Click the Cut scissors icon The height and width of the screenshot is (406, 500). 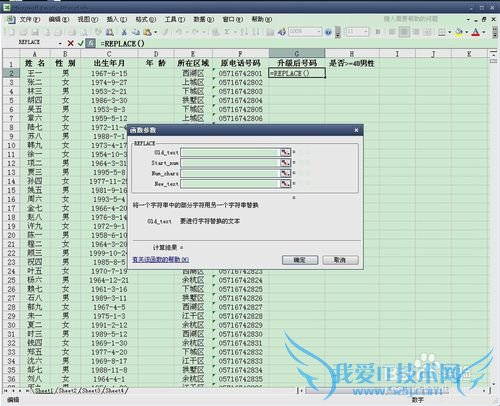coord(124,32)
